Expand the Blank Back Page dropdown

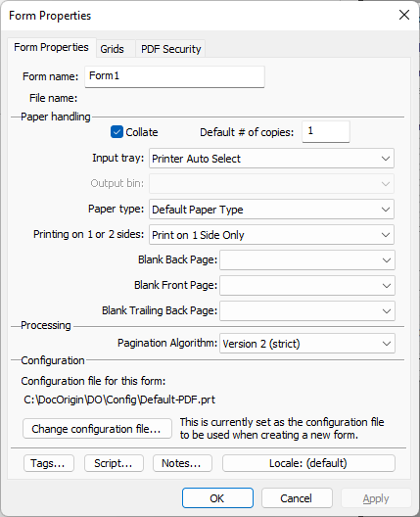click(307, 260)
